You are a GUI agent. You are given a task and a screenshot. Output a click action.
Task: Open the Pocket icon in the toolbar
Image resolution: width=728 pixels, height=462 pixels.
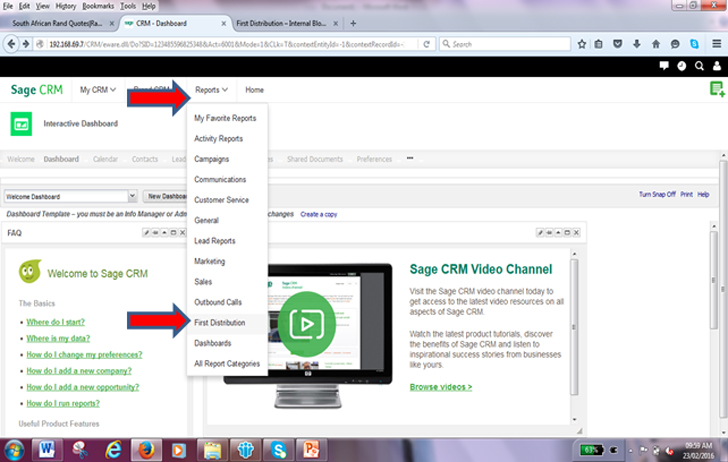pyautogui.click(x=618, y=44)
